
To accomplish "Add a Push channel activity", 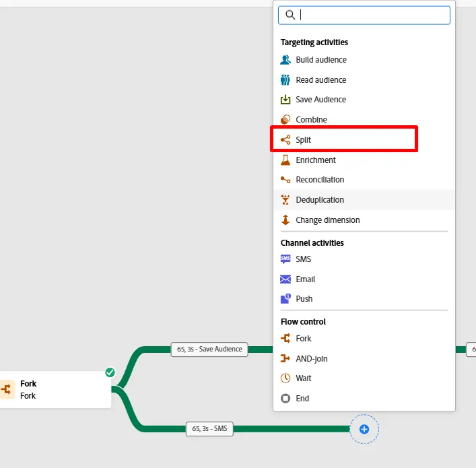I will pyautogui.click(x=364, y=299).
